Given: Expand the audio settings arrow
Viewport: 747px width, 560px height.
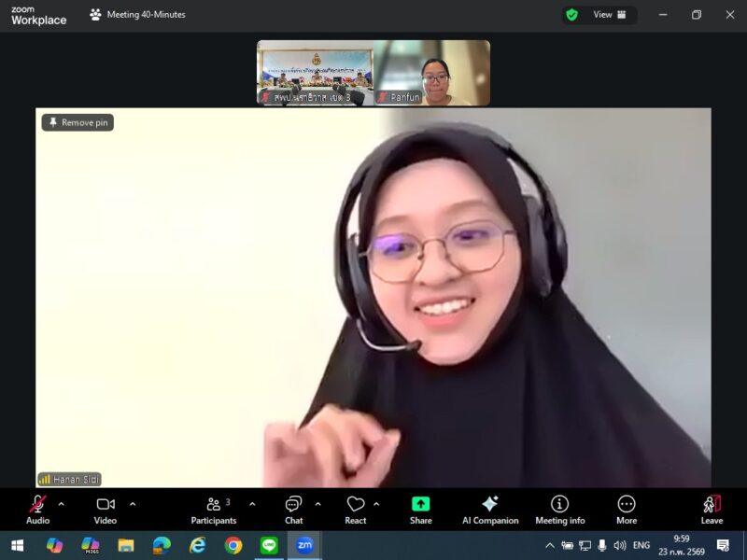Looking at the screenshot, I should click(x=62, y=504).
